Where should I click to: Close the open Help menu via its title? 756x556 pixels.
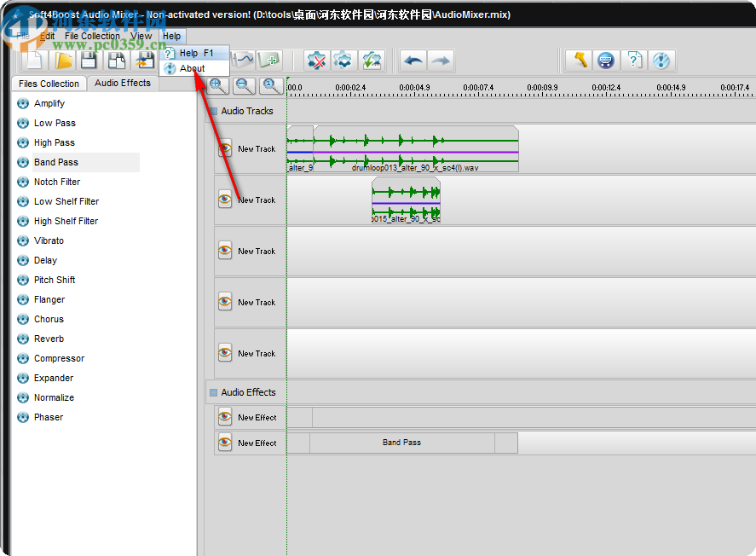click(171, 36)
